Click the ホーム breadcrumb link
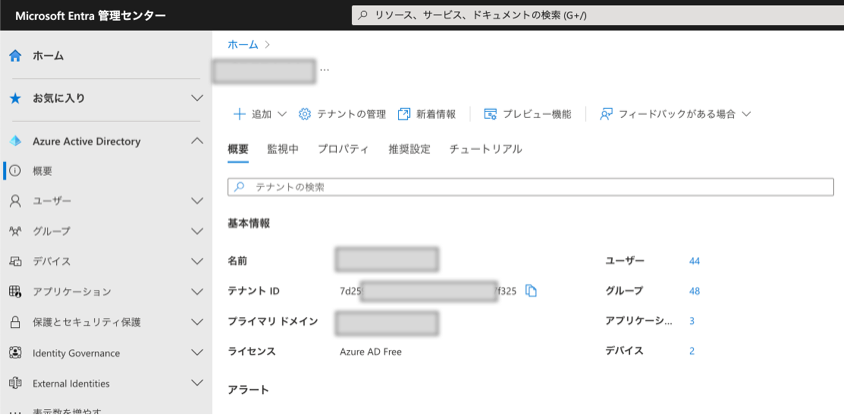Image resolution: width=844 pixels, height=415 pixels. (x=243, y=45)
